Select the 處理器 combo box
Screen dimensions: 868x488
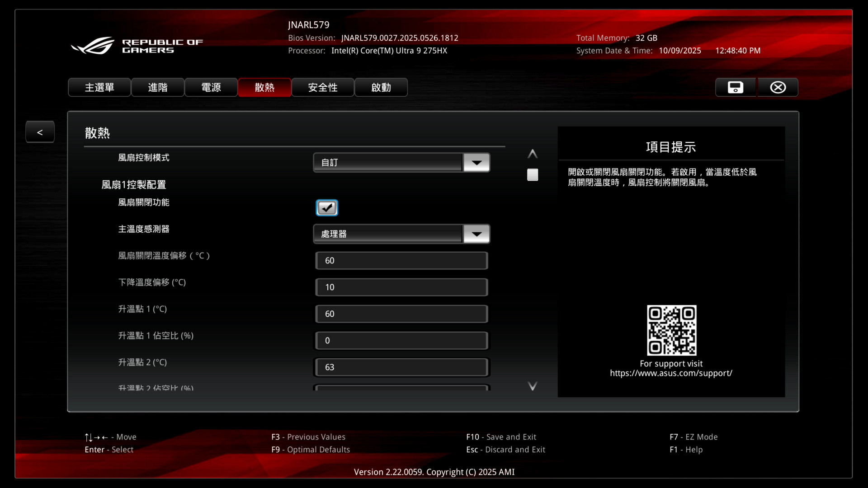[x=388, y=234]
